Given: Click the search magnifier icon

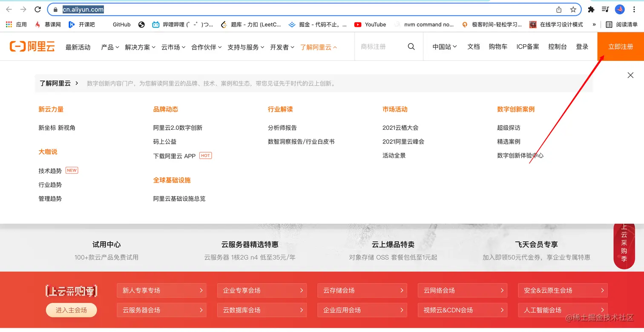Looking at the screenshot, I should pyautogui.click(x=411, y=47).
